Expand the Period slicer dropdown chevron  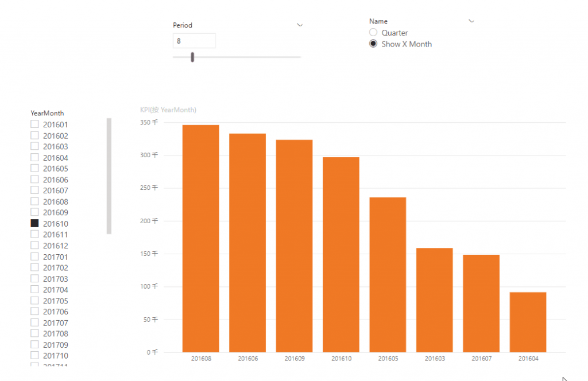point(300,25)
